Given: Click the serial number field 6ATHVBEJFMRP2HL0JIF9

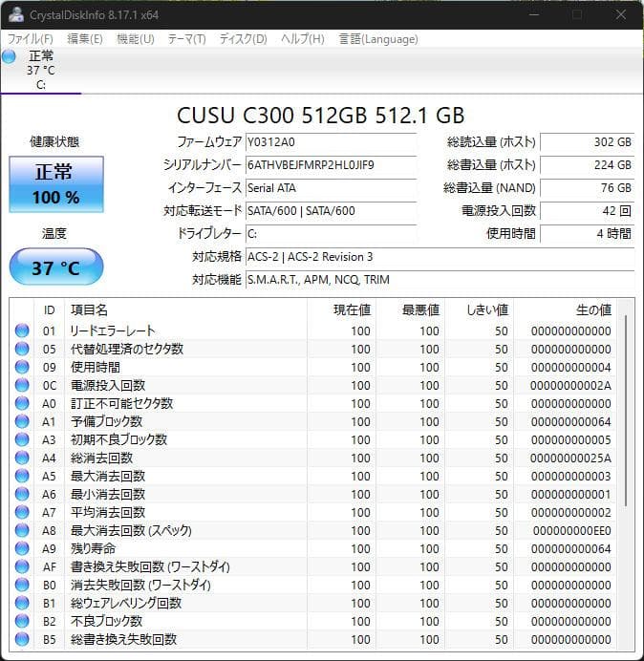Looking at the screenshot, I should point(331,165).
